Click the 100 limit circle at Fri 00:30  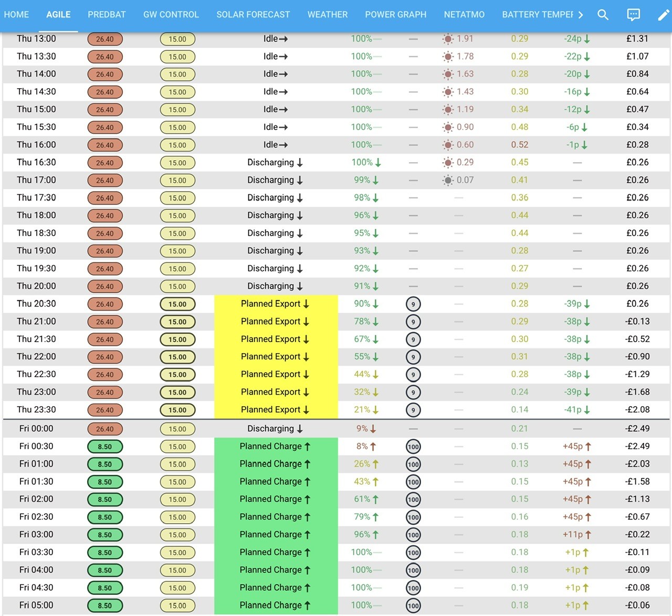tap(413, 447)
